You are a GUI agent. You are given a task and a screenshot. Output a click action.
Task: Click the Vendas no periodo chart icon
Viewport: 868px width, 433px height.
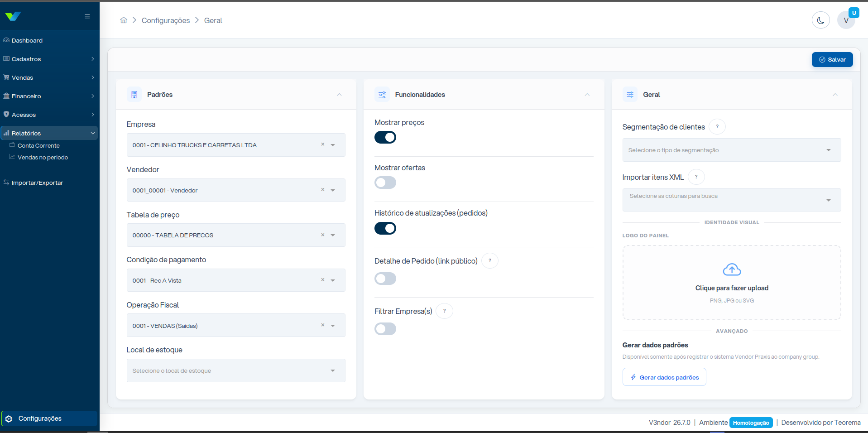[x=12, y=157]
